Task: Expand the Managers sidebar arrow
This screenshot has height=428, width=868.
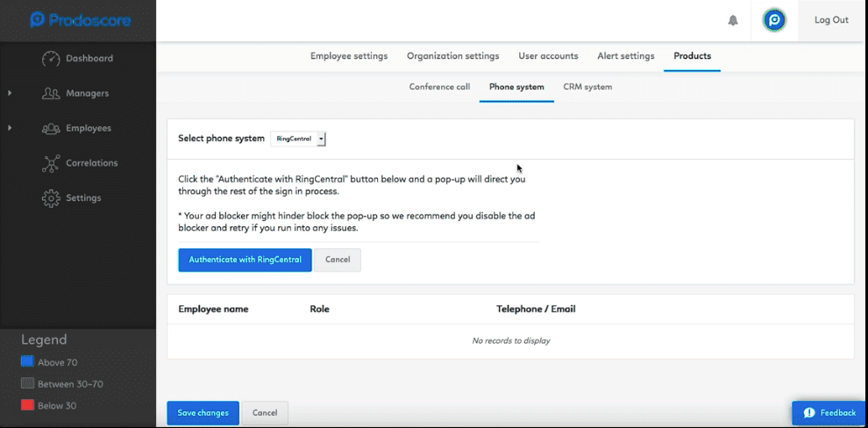Action: 10,93
